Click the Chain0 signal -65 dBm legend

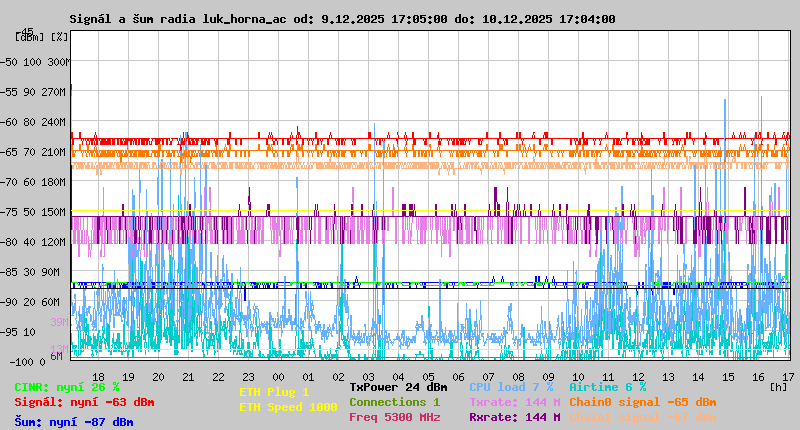pos(642,402)
